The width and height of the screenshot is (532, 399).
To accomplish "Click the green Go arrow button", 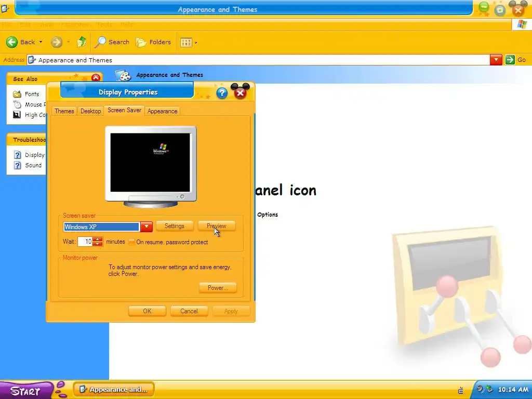I will [x=510, y=60].
